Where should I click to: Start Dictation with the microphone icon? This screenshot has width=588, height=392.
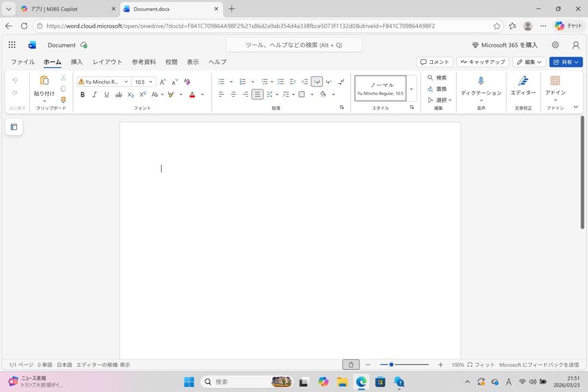(x=481, y=81)
